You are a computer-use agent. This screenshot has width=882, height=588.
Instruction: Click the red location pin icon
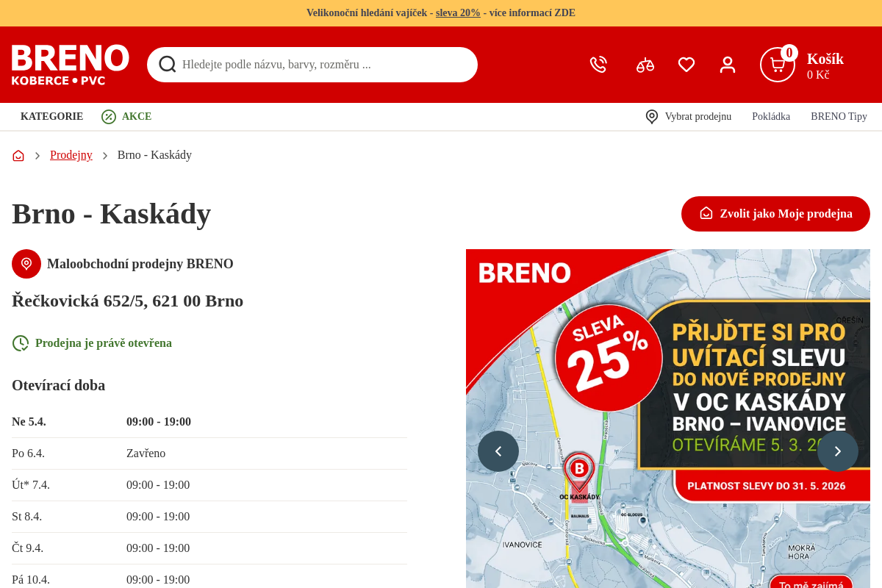point(26,264)
